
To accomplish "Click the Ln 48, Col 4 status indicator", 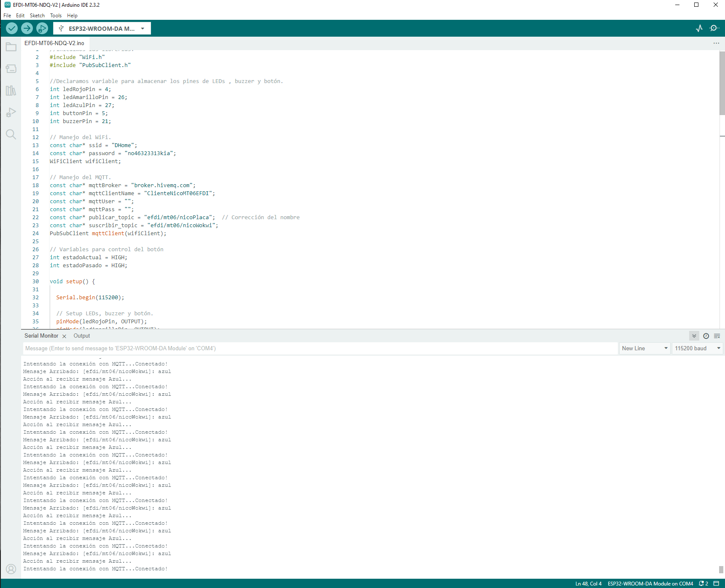I will [588, 583].
